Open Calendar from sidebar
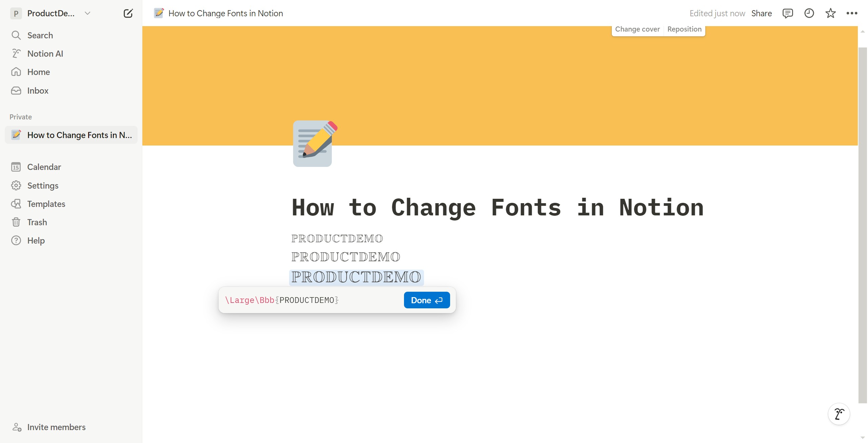This screenshot has height=443, width=868. 71,167
